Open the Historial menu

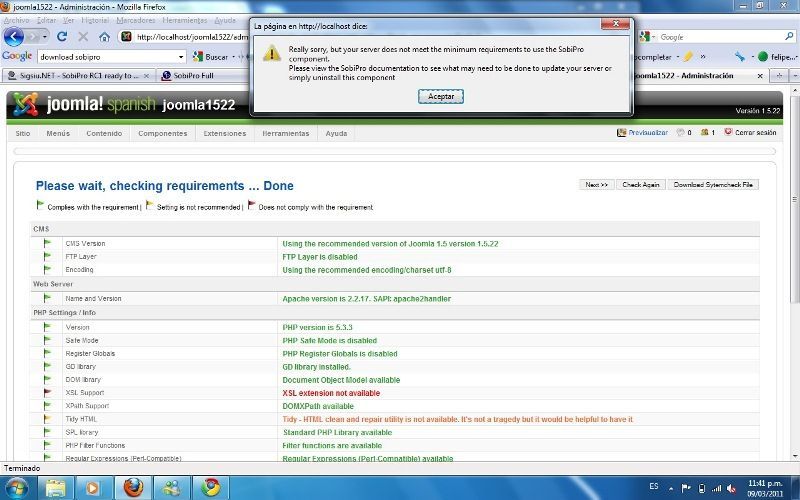click(x=95, y=20)
